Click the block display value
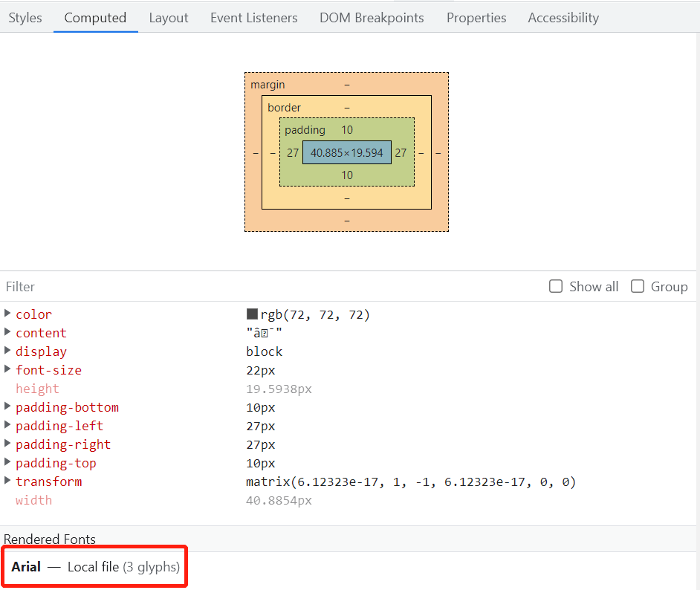The height and width of the screenshot is (590, 700). pos(265,351)
